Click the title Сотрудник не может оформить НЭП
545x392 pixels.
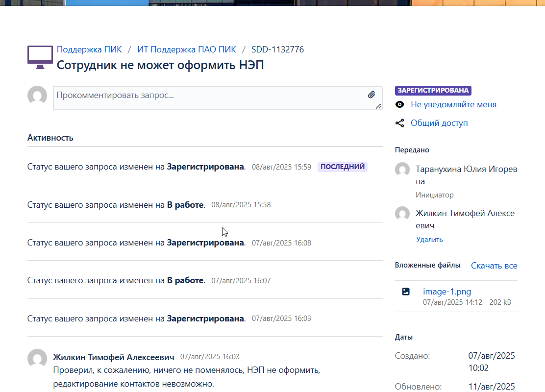[x=160, y=65]
